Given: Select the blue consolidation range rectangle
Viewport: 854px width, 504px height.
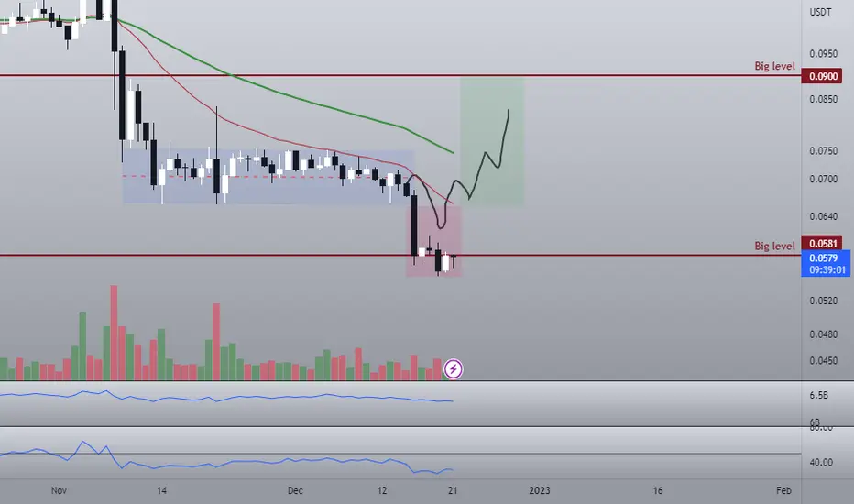Looking at the screenshot, I should tap(268, 176).
